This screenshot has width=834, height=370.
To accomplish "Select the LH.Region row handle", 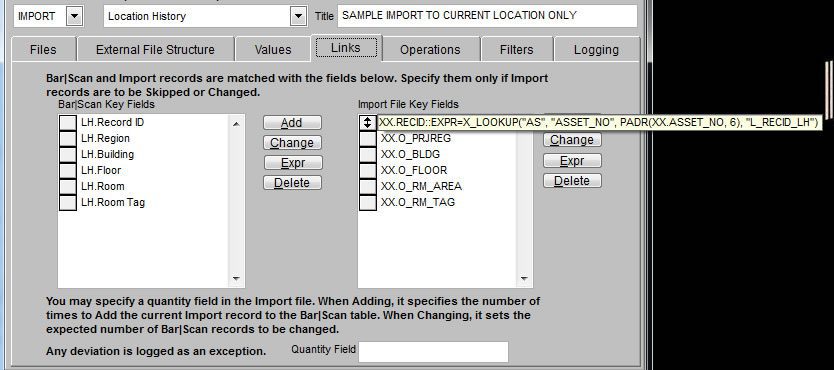I will 68,138.
